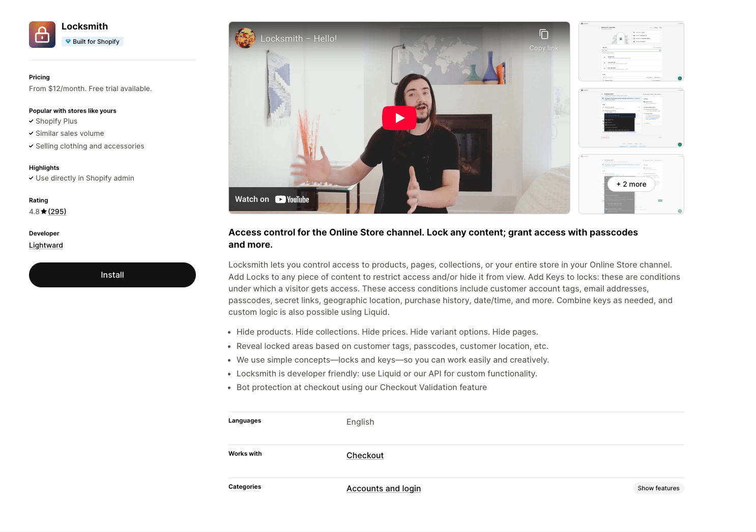Open the YouTube channel avatar icon
Screen dimensions: 756x532
pyautogui.click(x=245, y=38)
